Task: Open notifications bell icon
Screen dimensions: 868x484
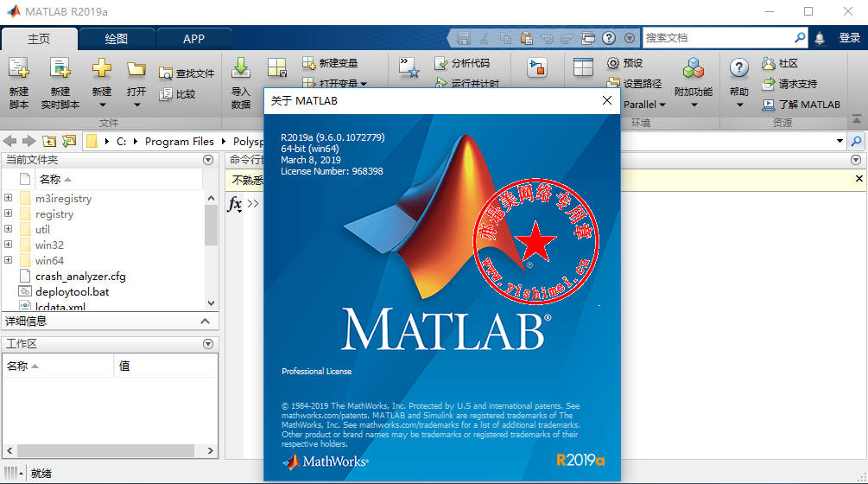Action: click(820, 38)
